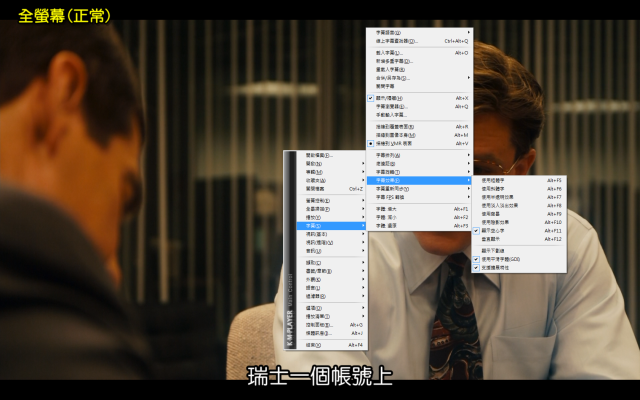
Task: Select draw to VMR surface radio option, Alt+V
Action: click(x=419, y=144)
